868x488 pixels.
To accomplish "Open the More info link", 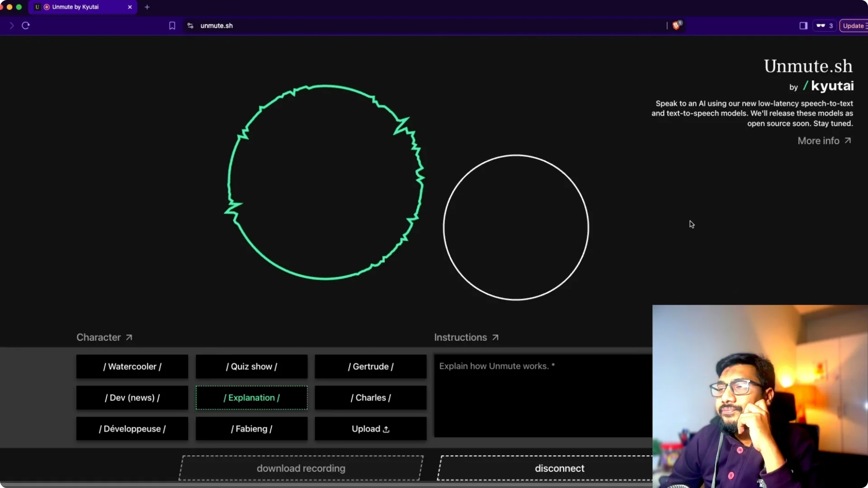I will coord(824,141).
